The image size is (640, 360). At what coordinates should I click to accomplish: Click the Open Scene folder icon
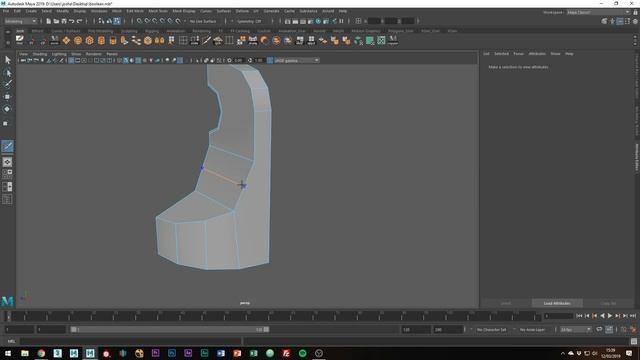(56, 21)
